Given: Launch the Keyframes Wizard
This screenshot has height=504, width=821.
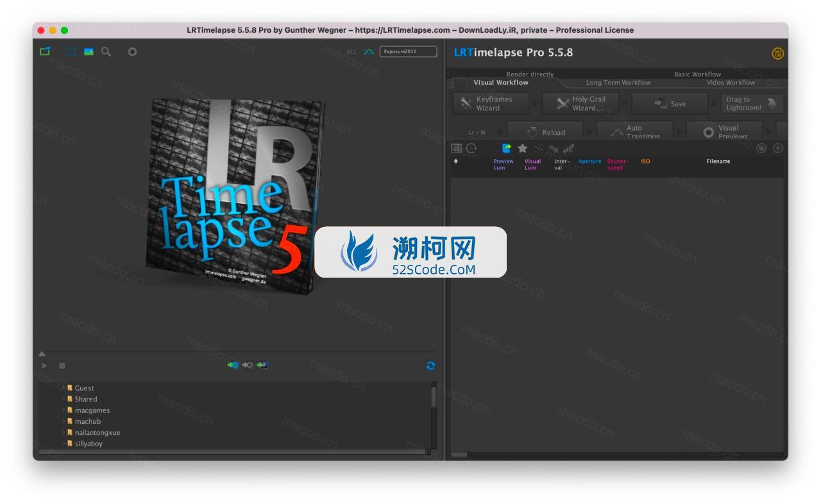Looking at the screenshot, I should coord(491,103).
